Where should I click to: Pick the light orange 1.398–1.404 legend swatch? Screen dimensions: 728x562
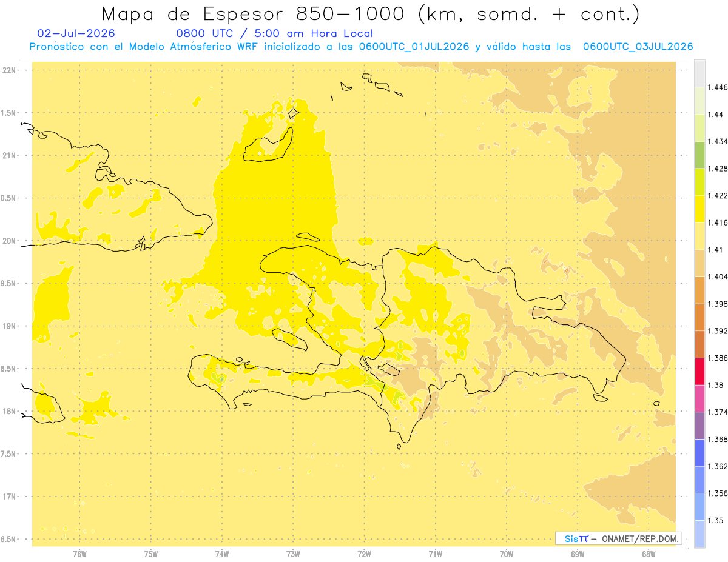point(699,290)
